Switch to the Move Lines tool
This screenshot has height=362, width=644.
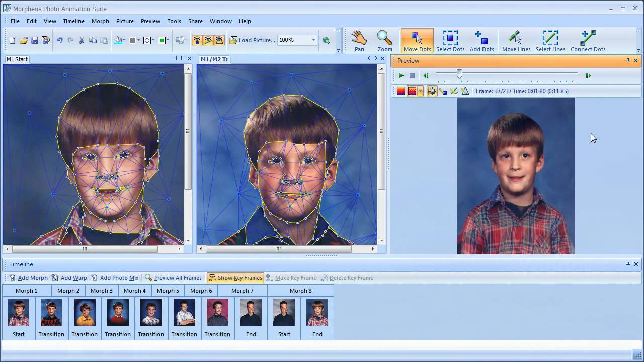516,41
